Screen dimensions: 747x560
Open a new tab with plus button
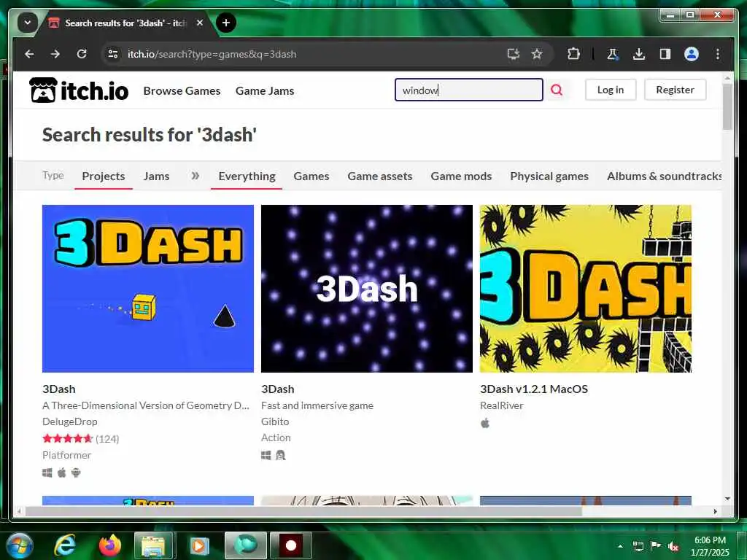point(226,23)
